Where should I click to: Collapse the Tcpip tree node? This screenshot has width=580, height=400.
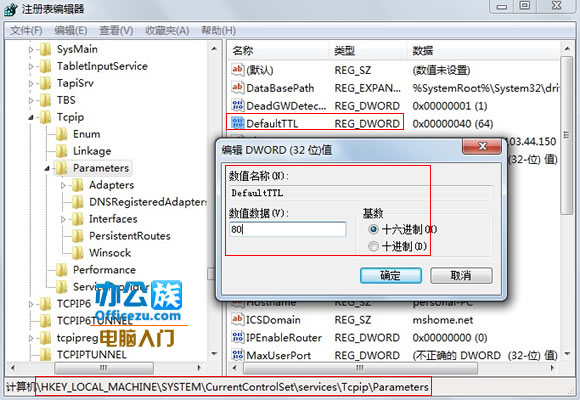(x=31, y=117)
